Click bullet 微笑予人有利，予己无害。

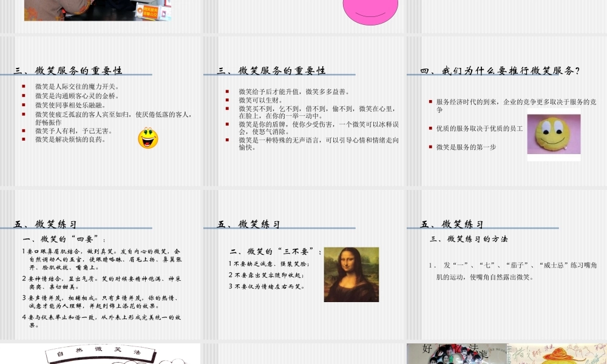74,131
